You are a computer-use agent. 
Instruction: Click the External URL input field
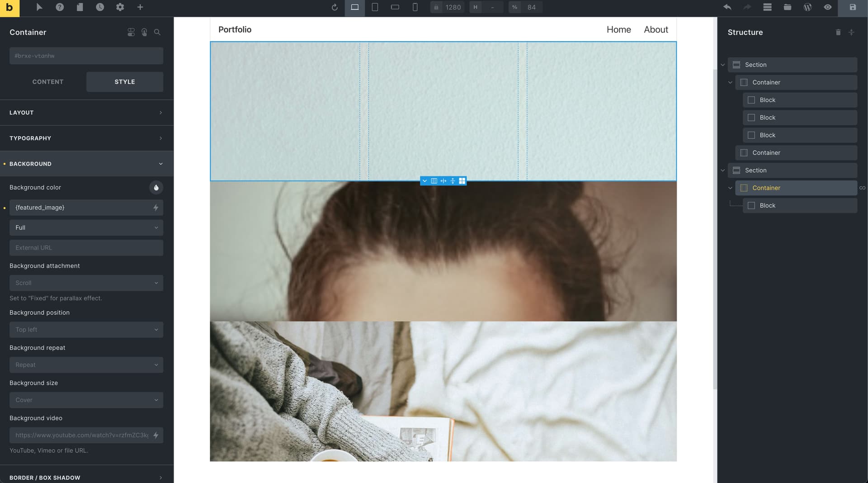[x=86, y=248]
